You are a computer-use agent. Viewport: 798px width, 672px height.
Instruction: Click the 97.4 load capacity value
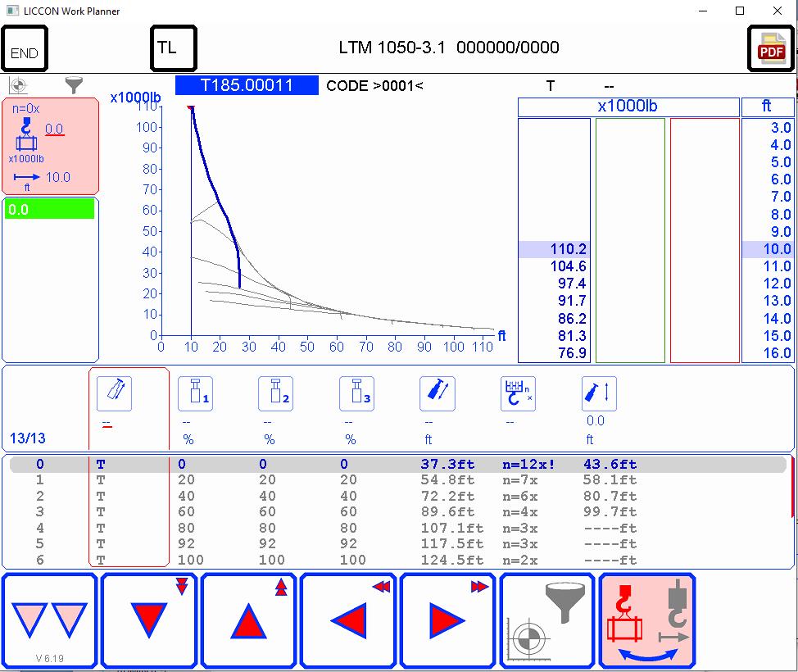tap(572, 284)
